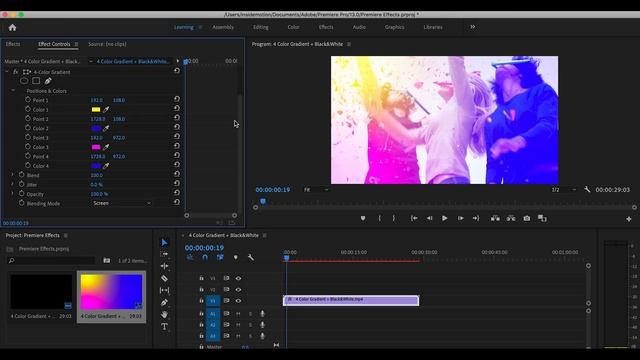Show more workspaces with chevron overflow
Viewport: 640px width, 360px height.
[472, 27]
